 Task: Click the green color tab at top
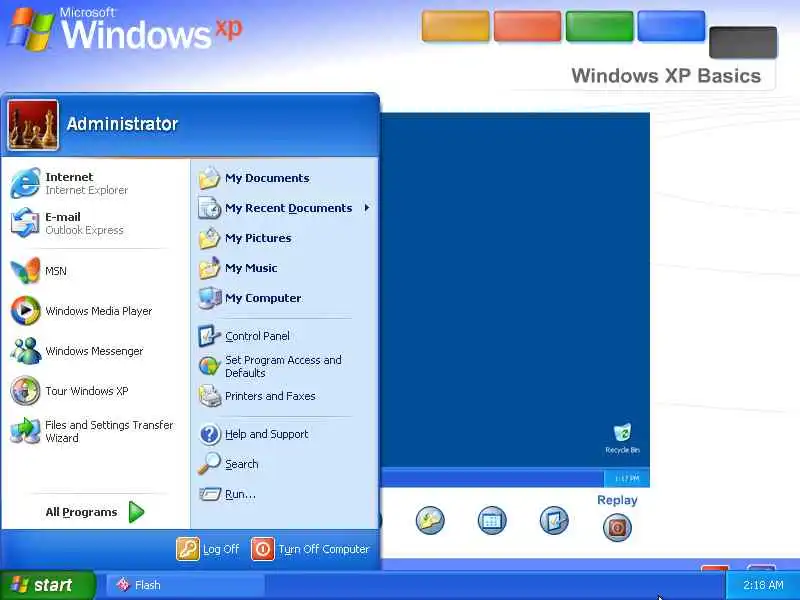(x=599, y=26)
